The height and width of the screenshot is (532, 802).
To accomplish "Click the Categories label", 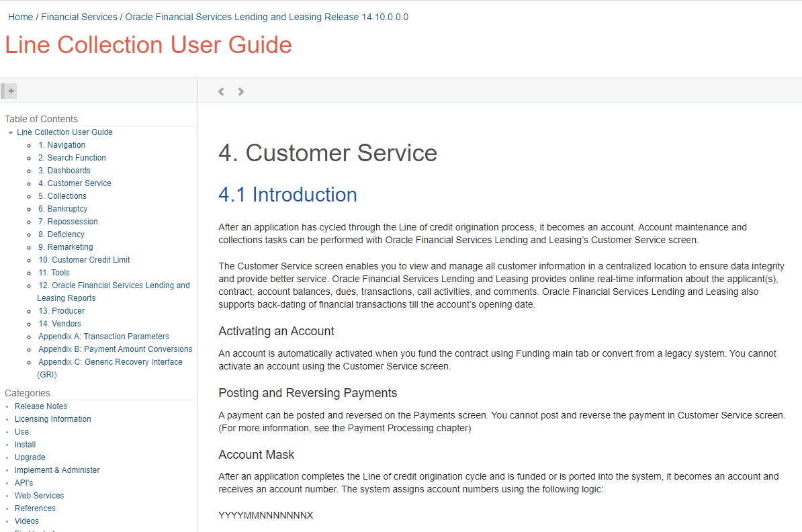I will click(28, 394).
